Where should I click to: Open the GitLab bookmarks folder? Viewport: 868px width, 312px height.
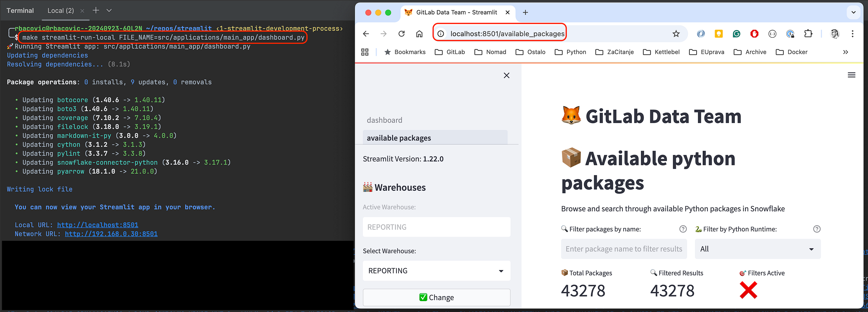[x=450, y=52]
